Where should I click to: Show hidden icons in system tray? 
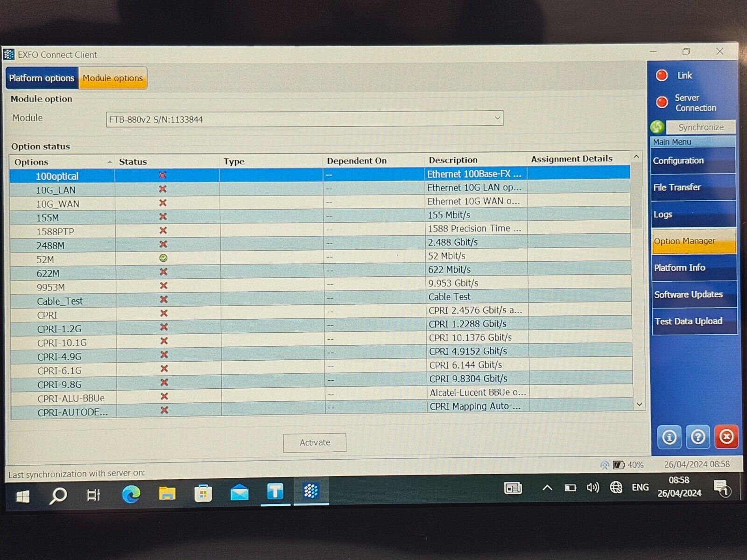[x=547, y=488]
